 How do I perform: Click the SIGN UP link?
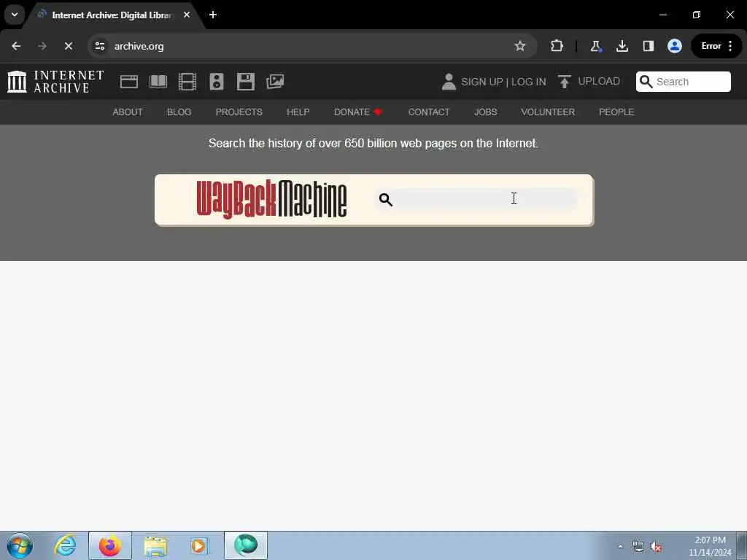(x=481, y=82)
